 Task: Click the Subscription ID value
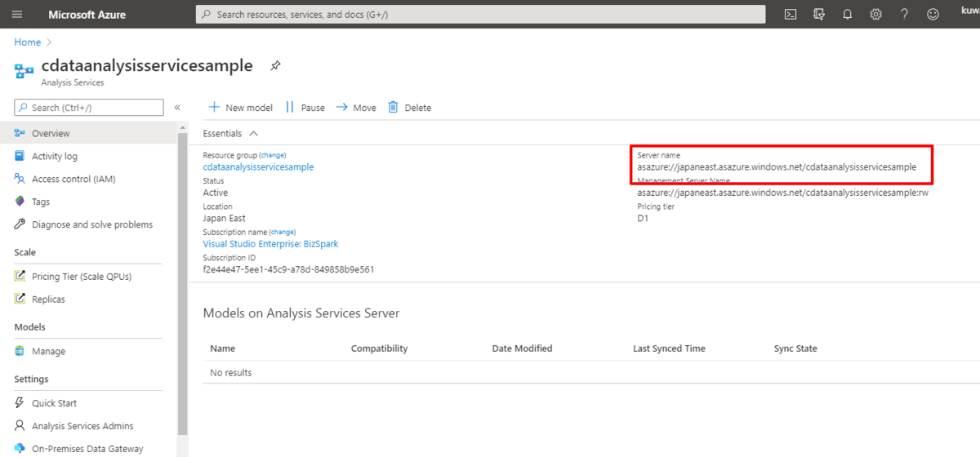click(288, 269)
